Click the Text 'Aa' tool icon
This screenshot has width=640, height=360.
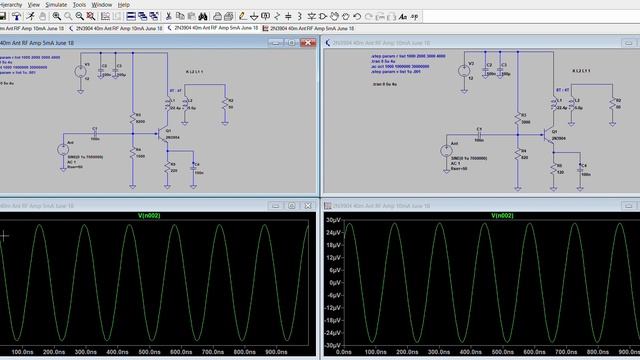click(x=403, y=16)
